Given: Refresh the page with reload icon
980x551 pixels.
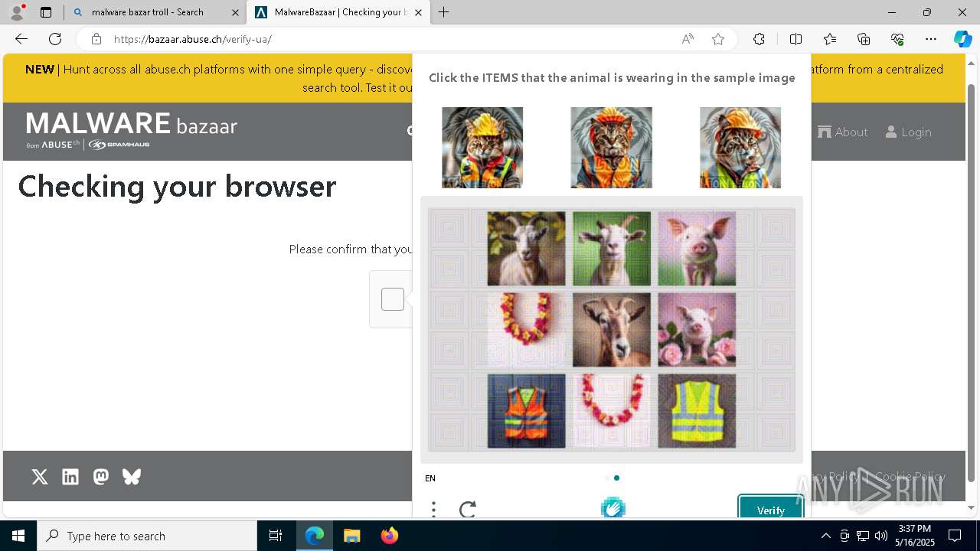Looking at the screenshot, I should pyautogui.click(x=55, y=39).
